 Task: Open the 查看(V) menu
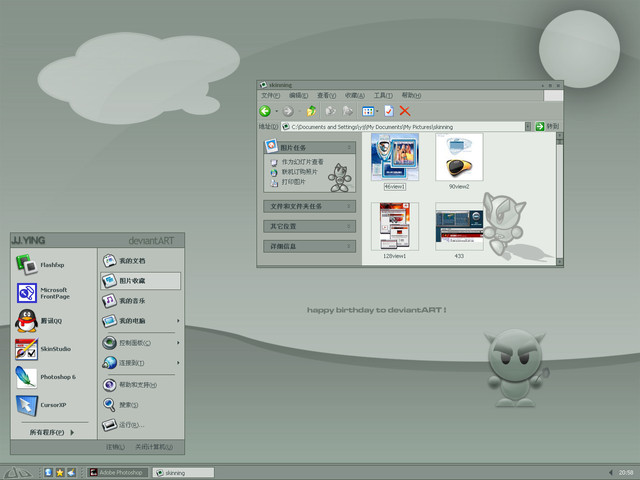(327, 96)
